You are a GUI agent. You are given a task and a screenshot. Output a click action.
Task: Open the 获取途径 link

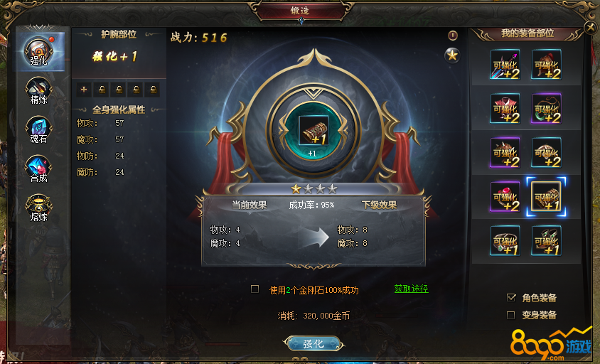412,289
